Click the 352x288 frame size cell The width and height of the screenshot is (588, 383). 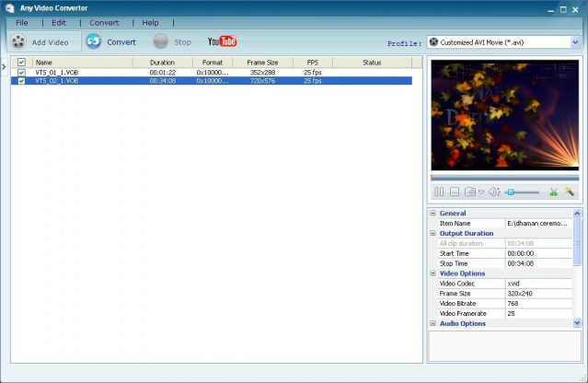(x=262, y=72)
